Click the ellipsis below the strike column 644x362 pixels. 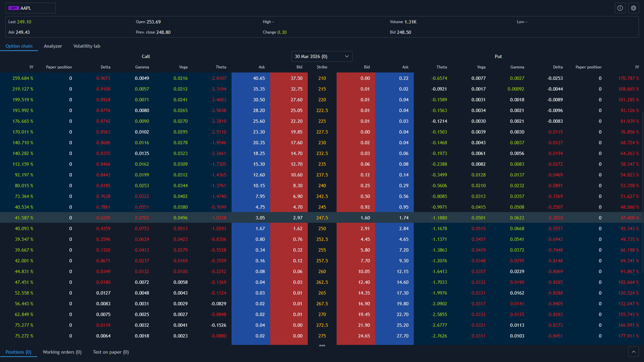pyautogui.click(x=321, y=345)
